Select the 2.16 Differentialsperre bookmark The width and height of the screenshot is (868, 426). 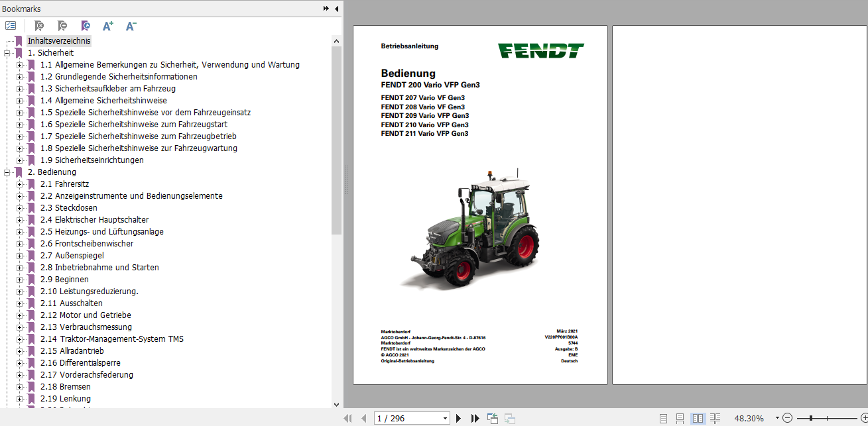pos(80,363)
